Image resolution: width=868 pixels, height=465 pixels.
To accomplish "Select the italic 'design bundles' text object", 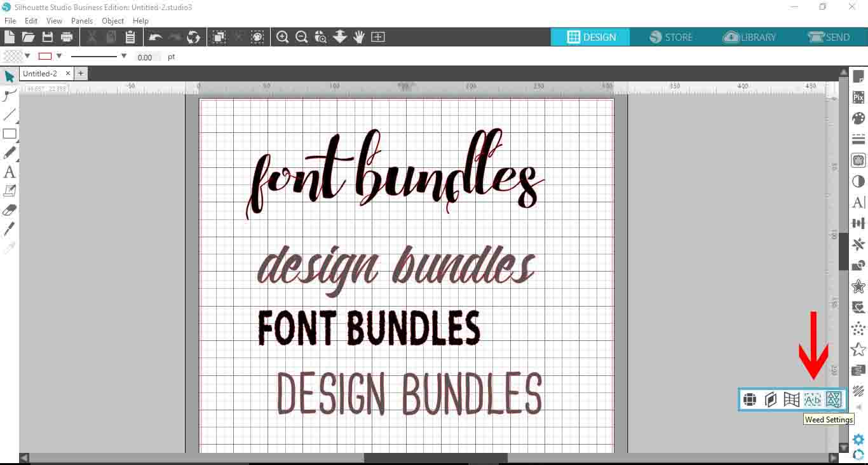I will pyautogui.click(x=396, y=270).
